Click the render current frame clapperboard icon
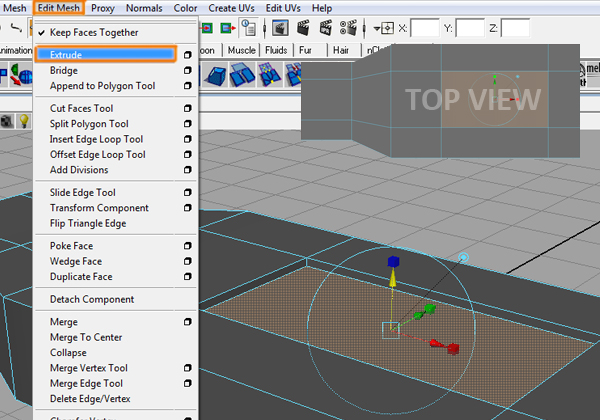The width and height of the screenshot is (600, 420). coord(303,28)
